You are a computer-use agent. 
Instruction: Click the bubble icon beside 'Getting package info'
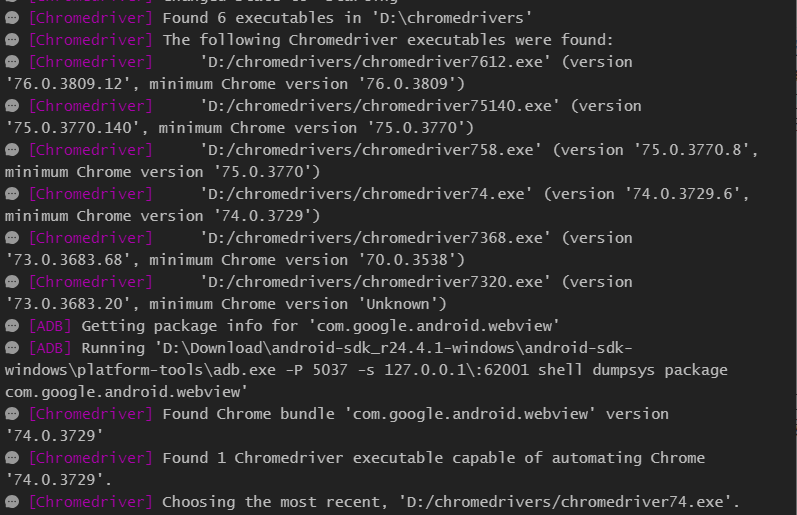coord(12,326)
